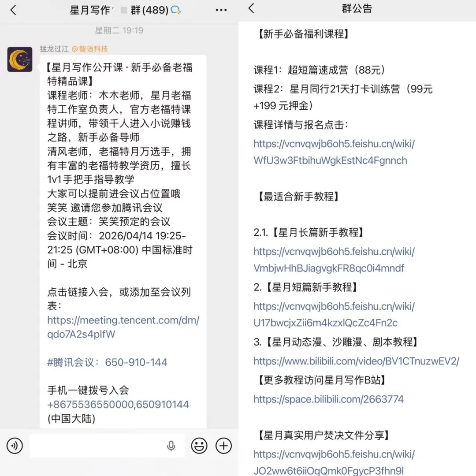This screenshot has height=476, width=476.
Task: Open the plus attachments menu
Action: pos(224,446)
